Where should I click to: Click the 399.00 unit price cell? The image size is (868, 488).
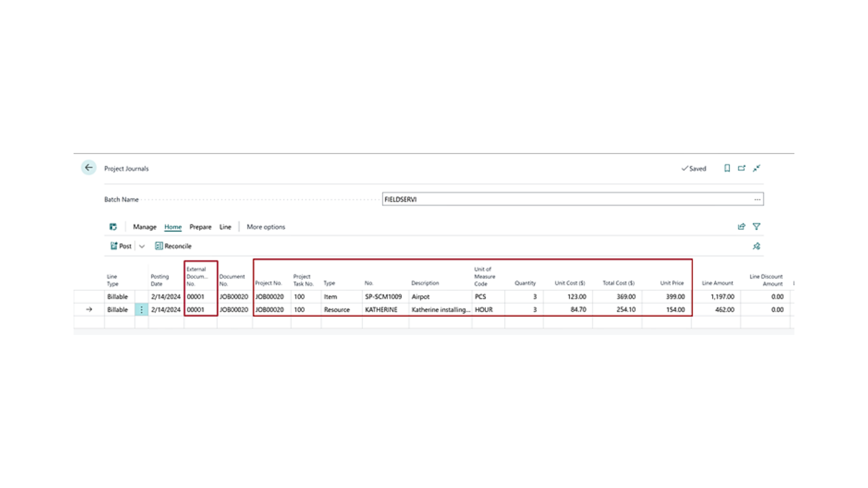pyautogui.click(x=666, y=297)
